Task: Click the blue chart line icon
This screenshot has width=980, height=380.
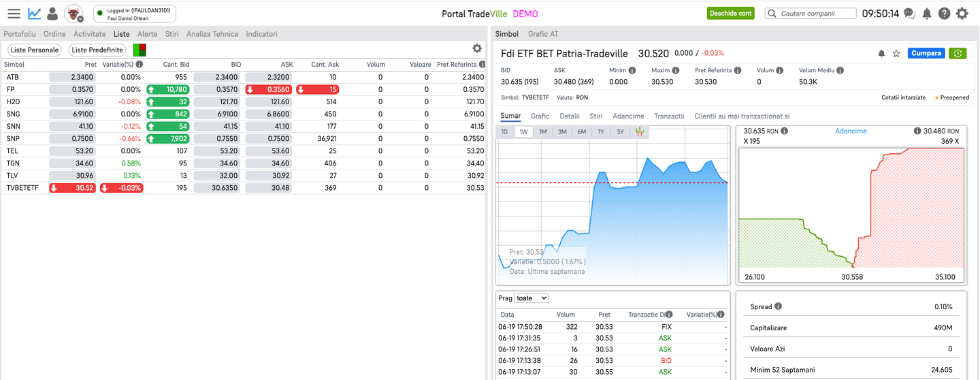Action: pos(34,14)
